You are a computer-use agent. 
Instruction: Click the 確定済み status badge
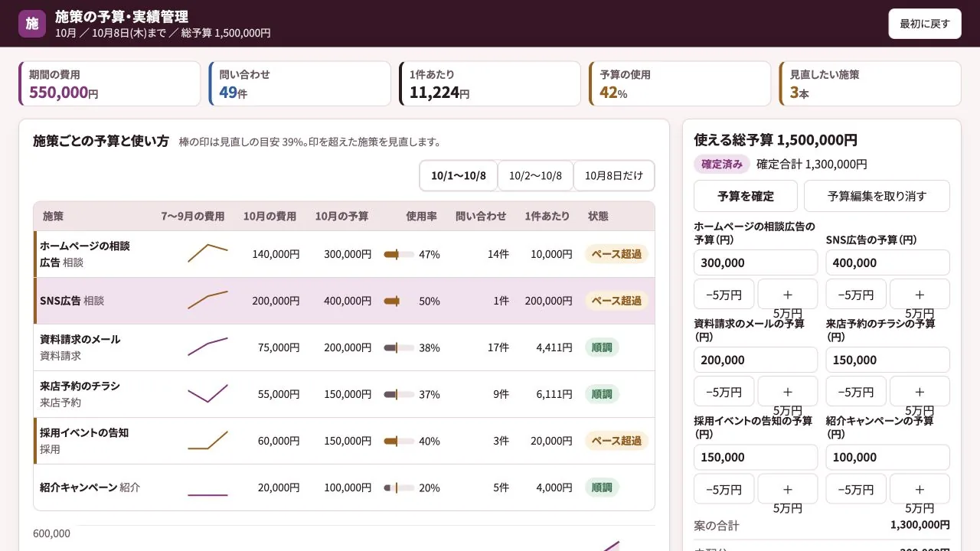tap(722, 164)
